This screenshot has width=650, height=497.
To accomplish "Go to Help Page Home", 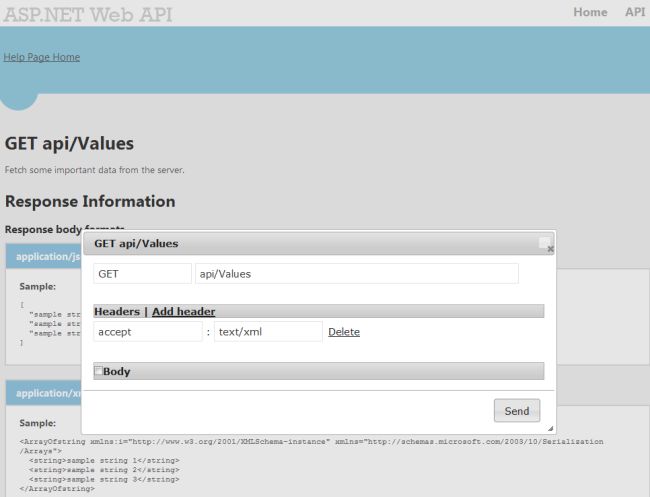I will [41, 57].
